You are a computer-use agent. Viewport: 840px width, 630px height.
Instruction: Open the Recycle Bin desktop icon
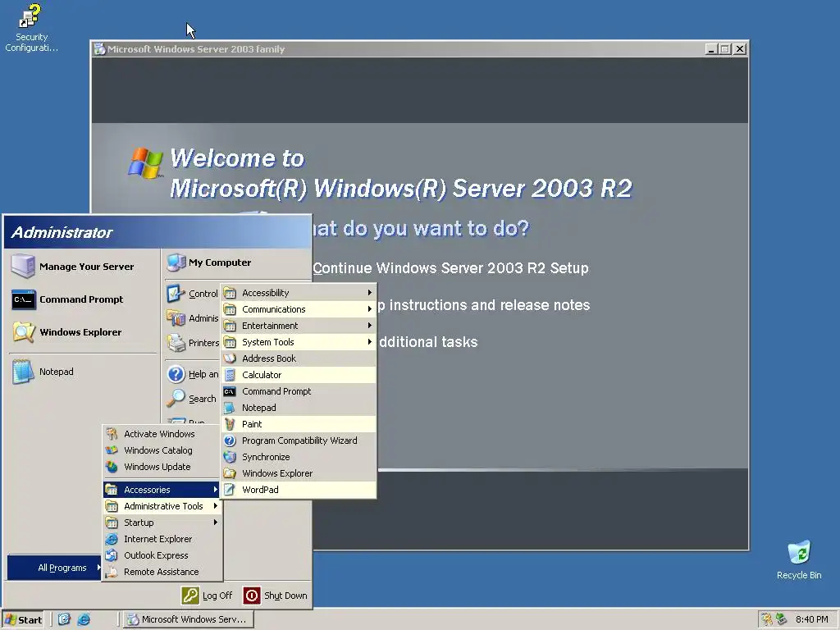(x=799, y=560)
